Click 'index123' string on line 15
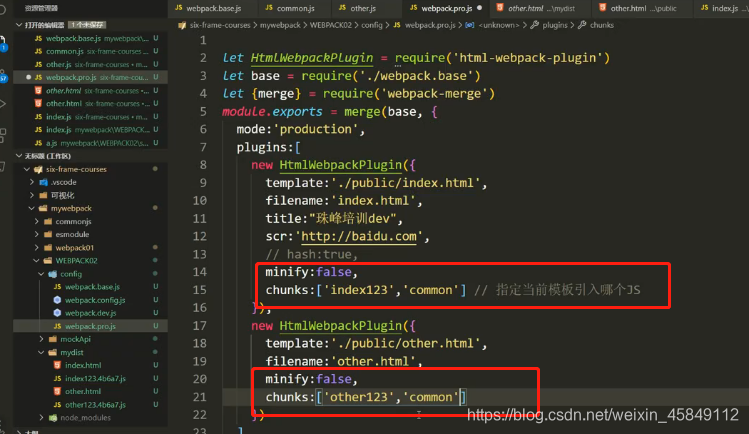 tap(359, 290)
